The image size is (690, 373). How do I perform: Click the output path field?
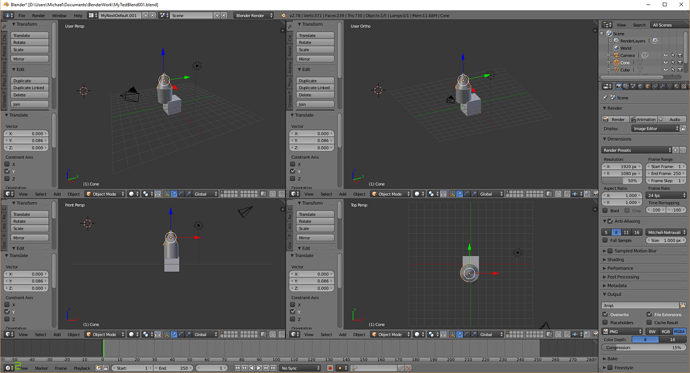[640, 305]
